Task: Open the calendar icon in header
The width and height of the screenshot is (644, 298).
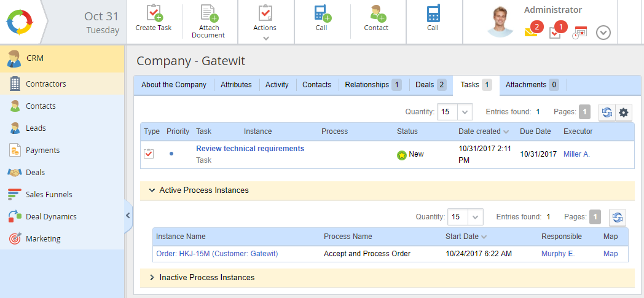Action: 579,33
